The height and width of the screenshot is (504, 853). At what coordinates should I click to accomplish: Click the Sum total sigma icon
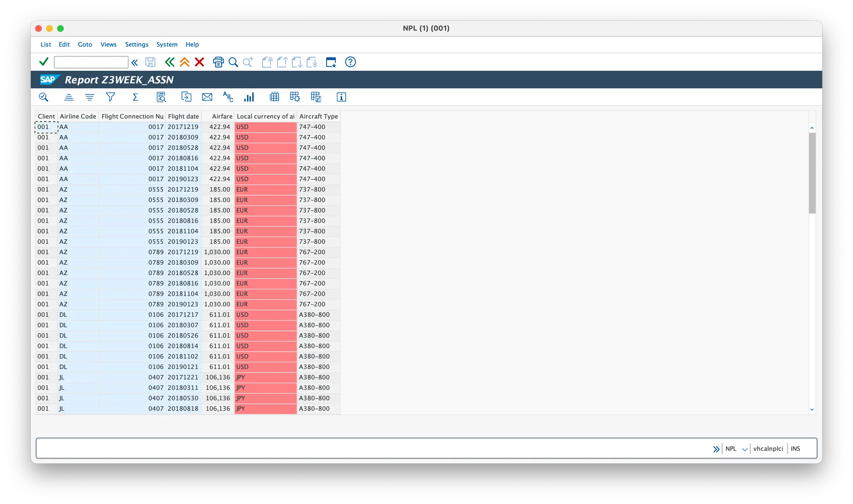(135, 97)
